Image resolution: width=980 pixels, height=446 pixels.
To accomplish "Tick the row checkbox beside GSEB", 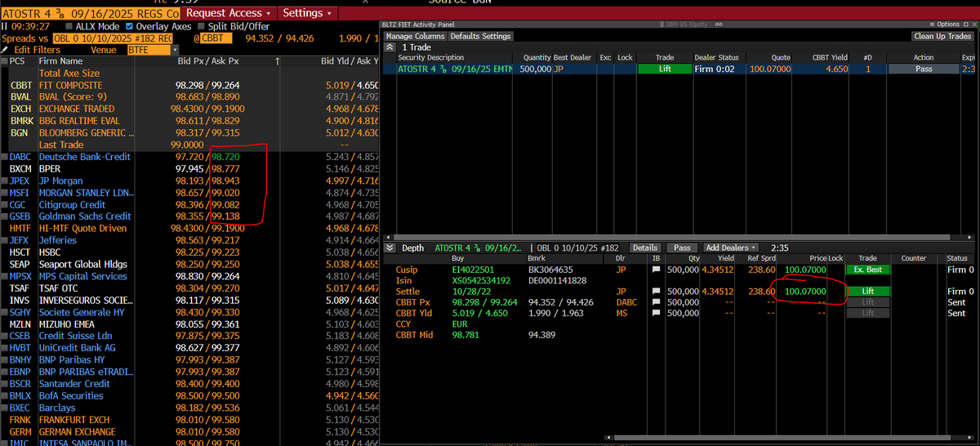I will [x=5, y=216].
